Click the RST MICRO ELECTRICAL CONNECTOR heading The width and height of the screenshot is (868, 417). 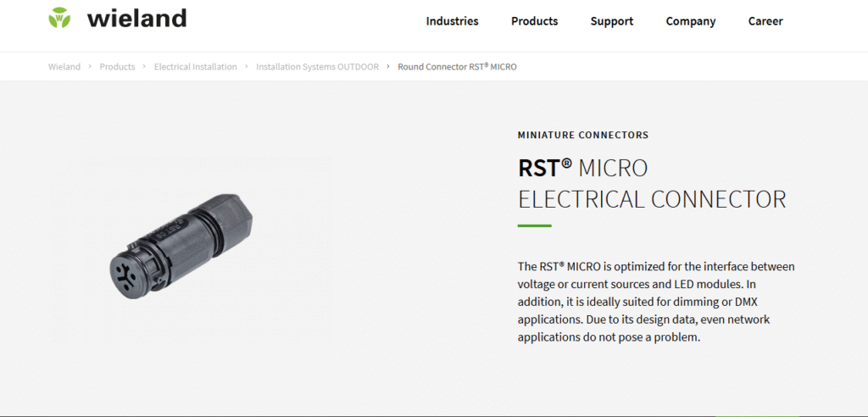pyautogui.click(x=652, y=183)
